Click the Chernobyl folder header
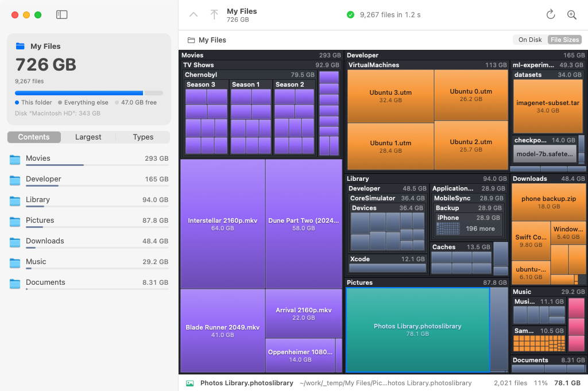Screen dimensions: 588x391 (249, 75)
